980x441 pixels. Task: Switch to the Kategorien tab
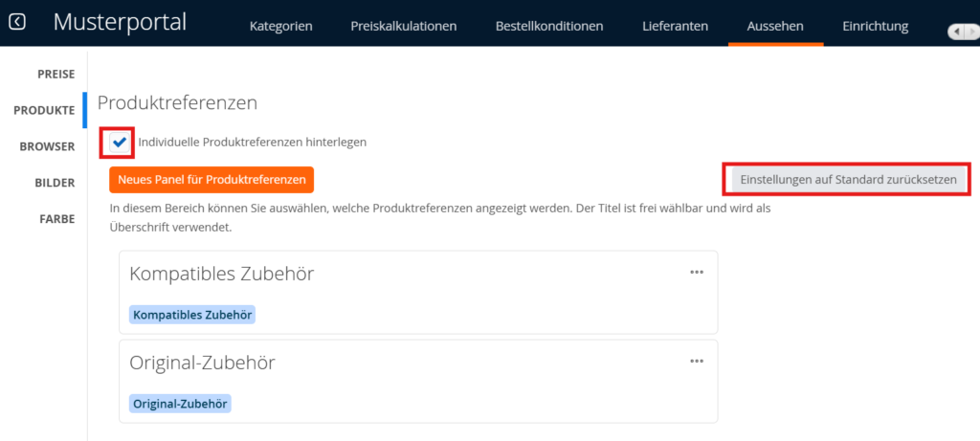click(x=280, y=26)
